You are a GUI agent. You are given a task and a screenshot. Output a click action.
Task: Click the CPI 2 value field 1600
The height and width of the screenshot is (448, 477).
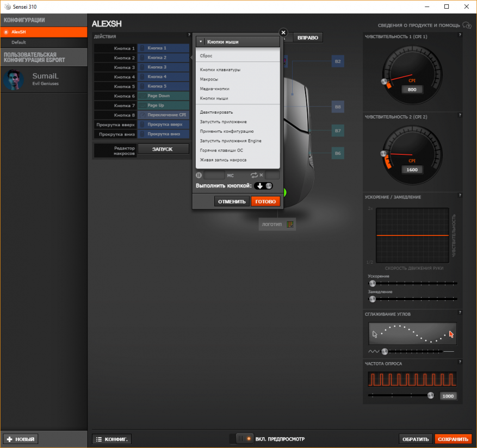(412, 170)
